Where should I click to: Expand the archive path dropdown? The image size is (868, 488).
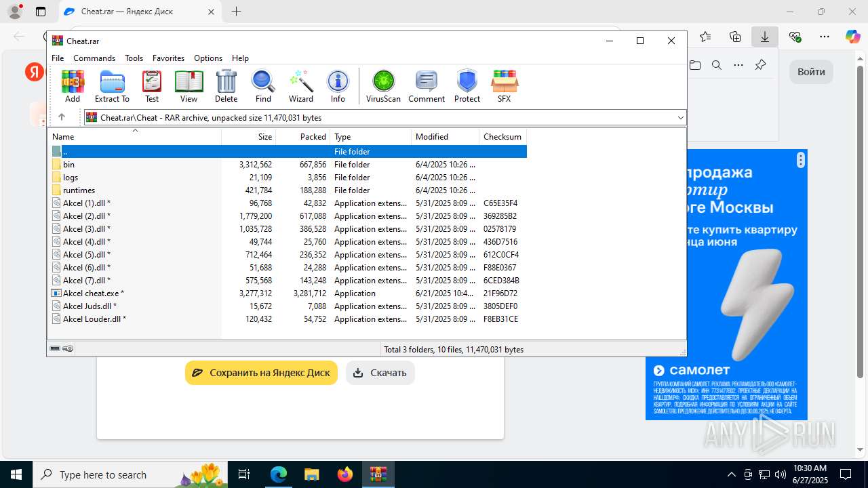pyautogui.click(x=681, y=117)
